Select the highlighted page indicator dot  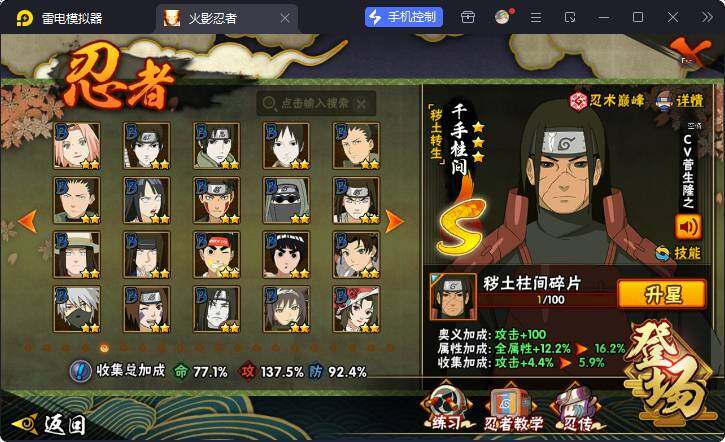coord(104,347)
